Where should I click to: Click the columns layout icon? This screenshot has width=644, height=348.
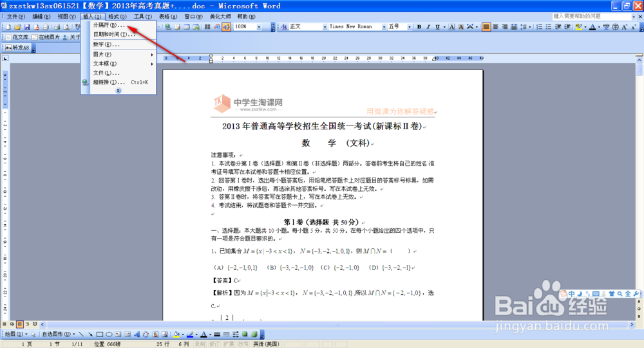pos(207,26)
